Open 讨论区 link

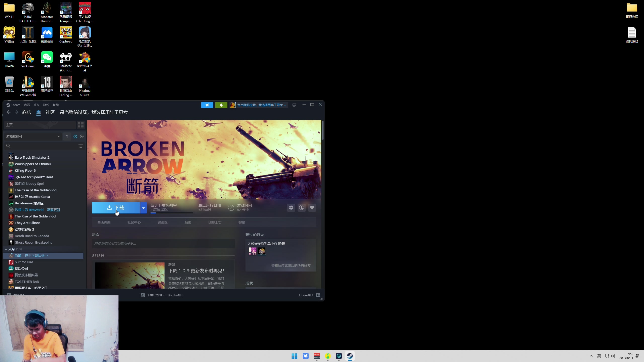[x=163, y=222]
